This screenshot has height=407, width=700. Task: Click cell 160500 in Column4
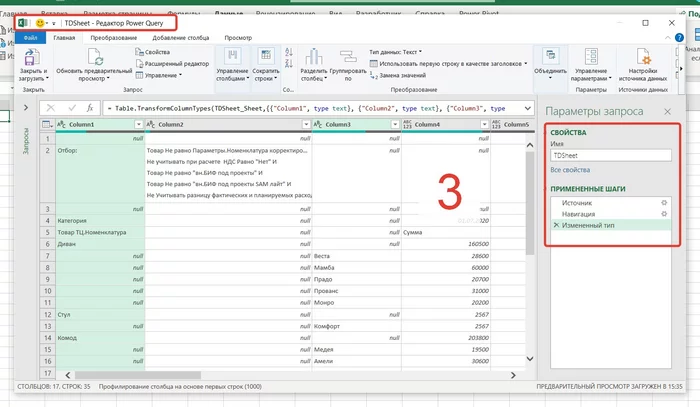446,244
